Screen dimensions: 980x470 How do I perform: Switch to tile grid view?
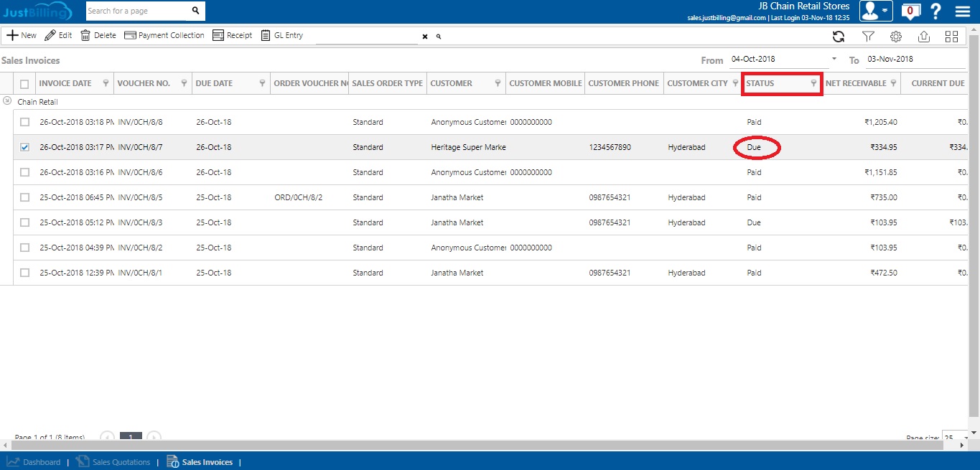tap(952, 37)
